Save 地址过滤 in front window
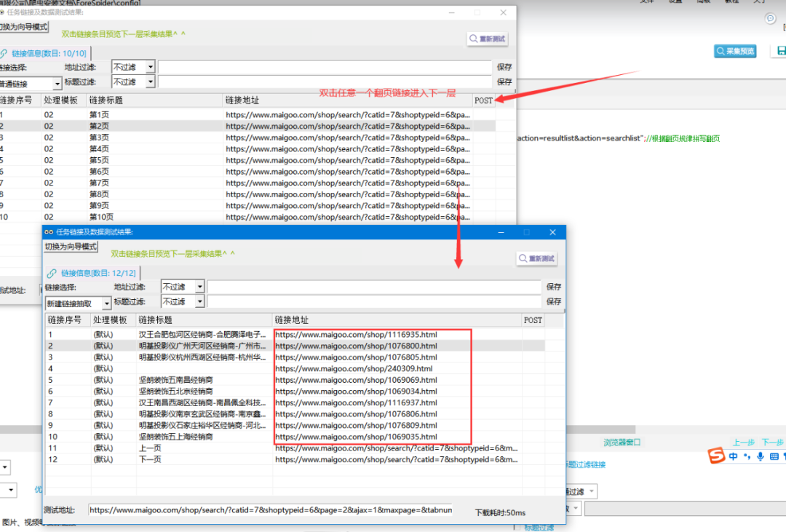Image resolution: width=786 pixels, height=532 pixels. (553, 287)
